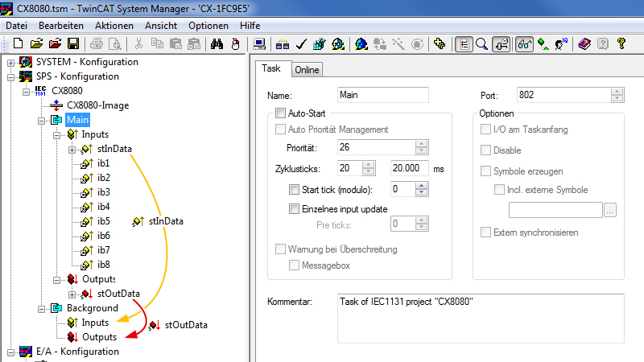The height and width of the screenshot is (362, 644).
Task: Click the Print toolbar icon
Action: 97,43
